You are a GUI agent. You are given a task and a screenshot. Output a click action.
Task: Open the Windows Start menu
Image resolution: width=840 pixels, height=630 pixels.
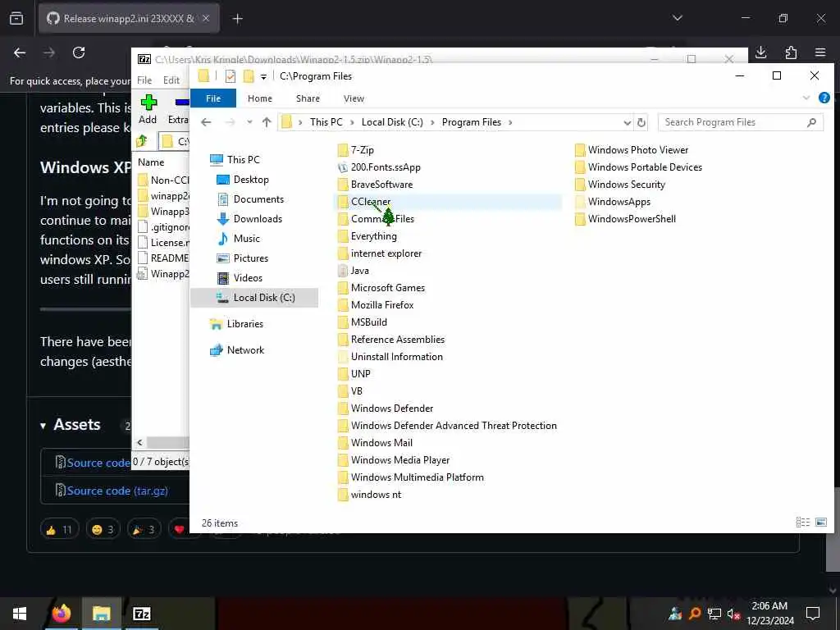pos(20,614)
